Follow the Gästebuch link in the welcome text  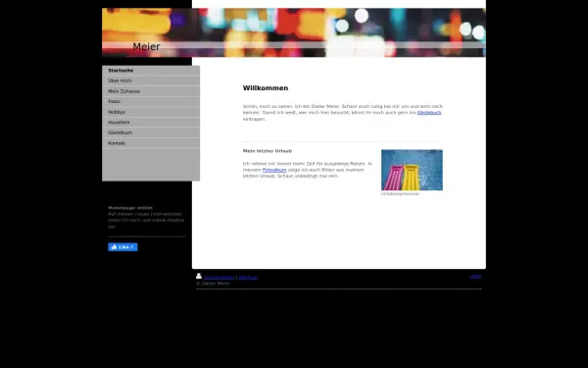[429, 113]
